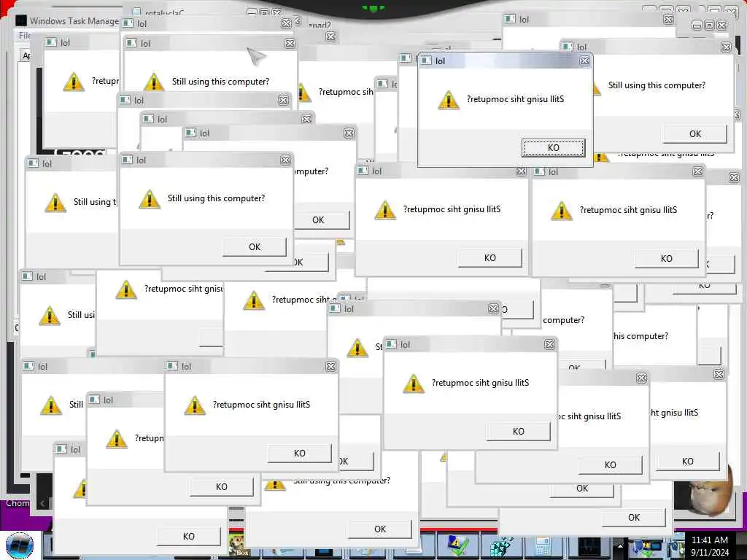Open the blue-green cubes taskbar icon

[501, 546]
